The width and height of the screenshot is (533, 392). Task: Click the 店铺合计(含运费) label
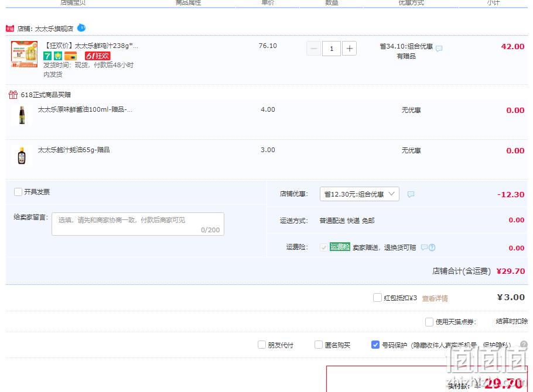(x=462, y=271)
